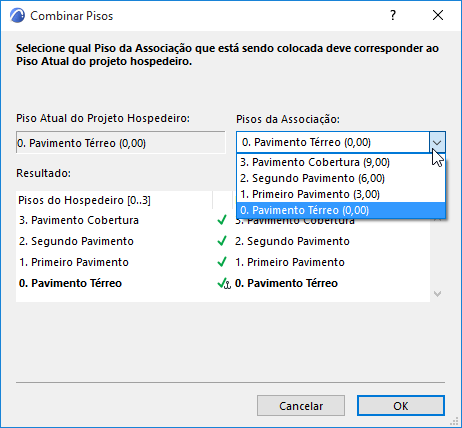Click the anchor icon beside Pavimento Térreo

[x=227, y=284]
